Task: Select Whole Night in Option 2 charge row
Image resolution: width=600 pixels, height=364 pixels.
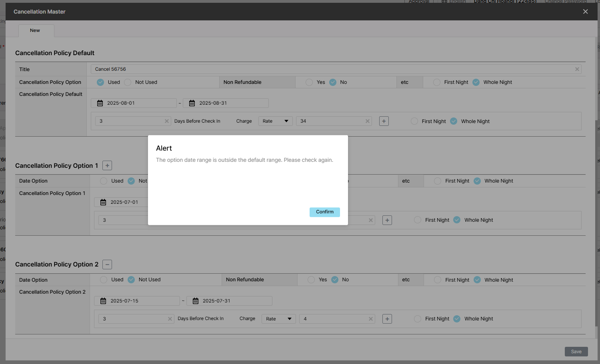Action: (457, 319)
